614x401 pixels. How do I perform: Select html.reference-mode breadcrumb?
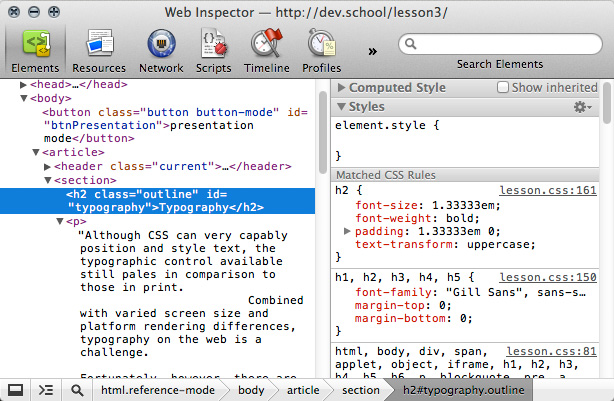pyautogui.click(x=158, y=390)
